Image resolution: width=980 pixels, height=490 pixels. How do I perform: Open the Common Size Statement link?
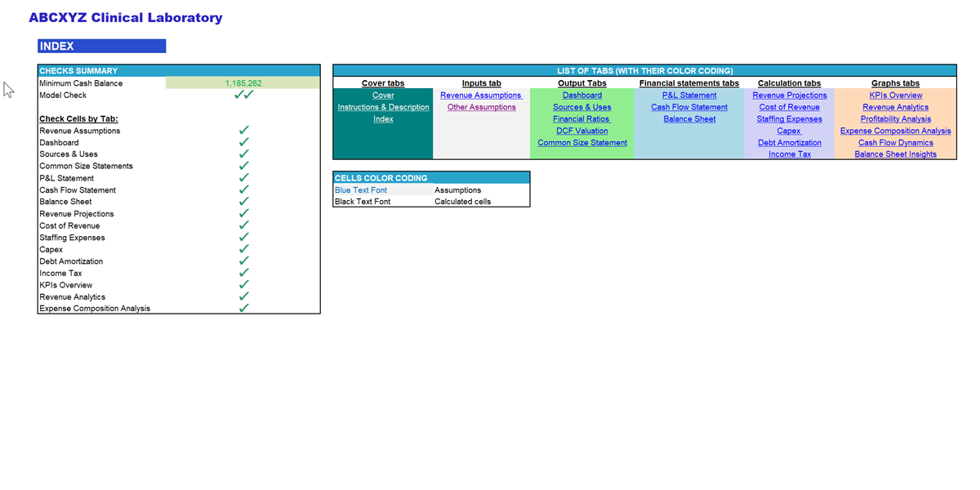[581, 142]
